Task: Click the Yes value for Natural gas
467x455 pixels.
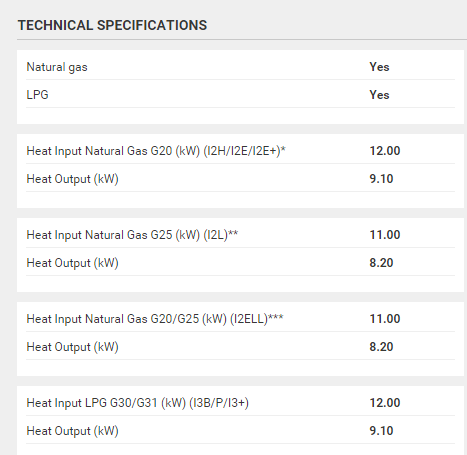Action: (379, 67)
